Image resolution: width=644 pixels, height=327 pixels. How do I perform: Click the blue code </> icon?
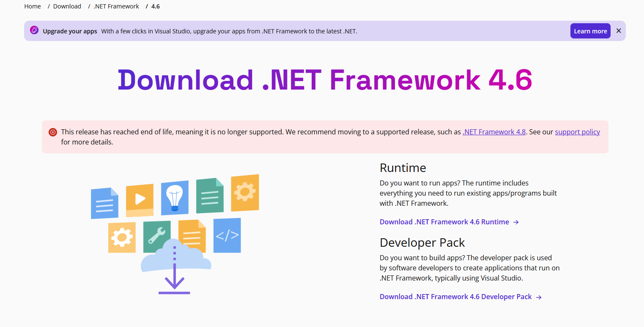click(x=227, y=235)
